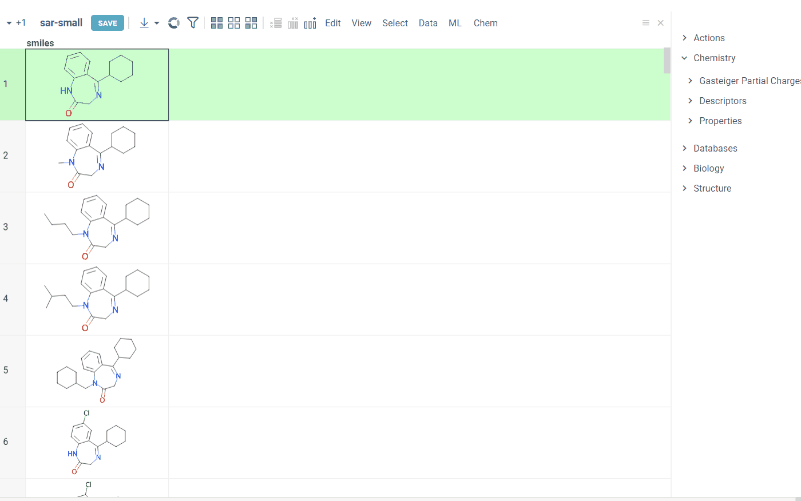Close the sar-small table view
This screenshot has width=801, height=501.
661,23
